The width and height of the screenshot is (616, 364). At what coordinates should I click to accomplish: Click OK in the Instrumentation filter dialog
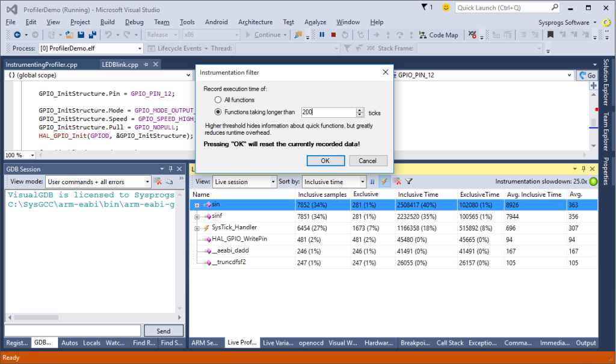click(325, 160)
